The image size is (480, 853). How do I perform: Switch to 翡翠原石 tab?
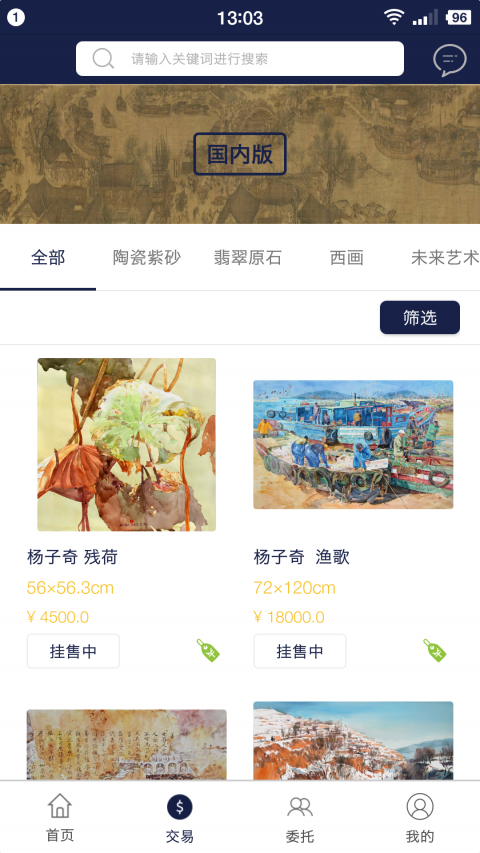248,258
